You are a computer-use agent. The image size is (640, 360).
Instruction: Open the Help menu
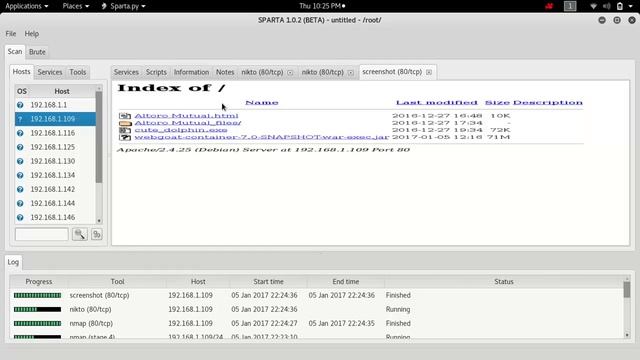(x=31, y=34)
